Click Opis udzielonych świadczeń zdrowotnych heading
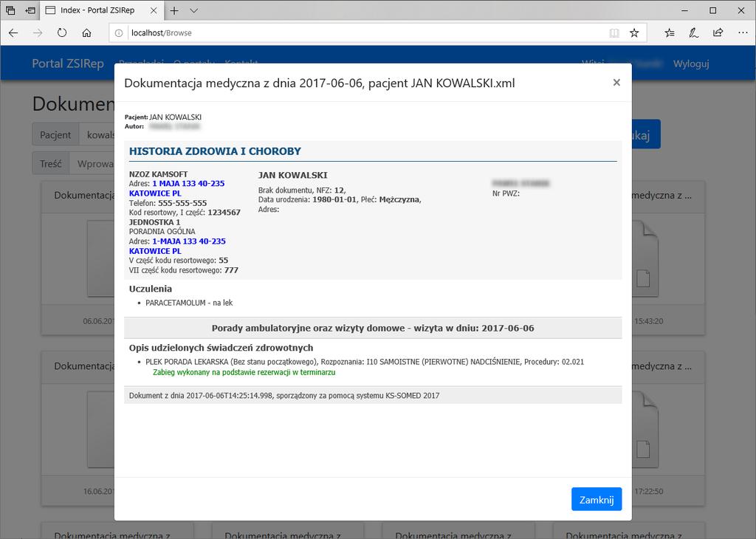Image resolution: width=756 pixels, height=539 pixels. (221, 348)
